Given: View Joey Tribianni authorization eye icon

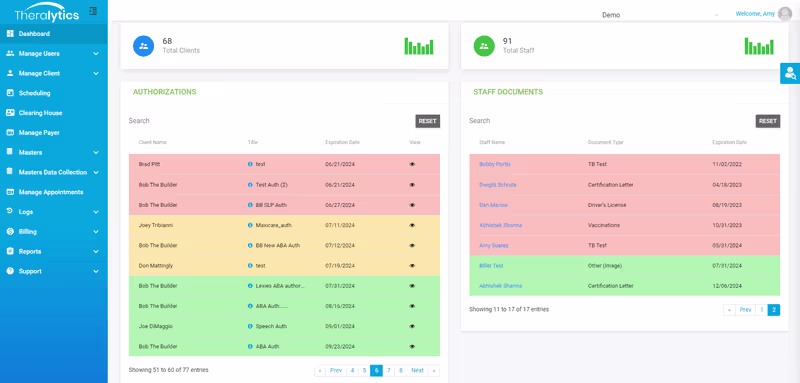Looking at the screenshot, I should point(412,225).
